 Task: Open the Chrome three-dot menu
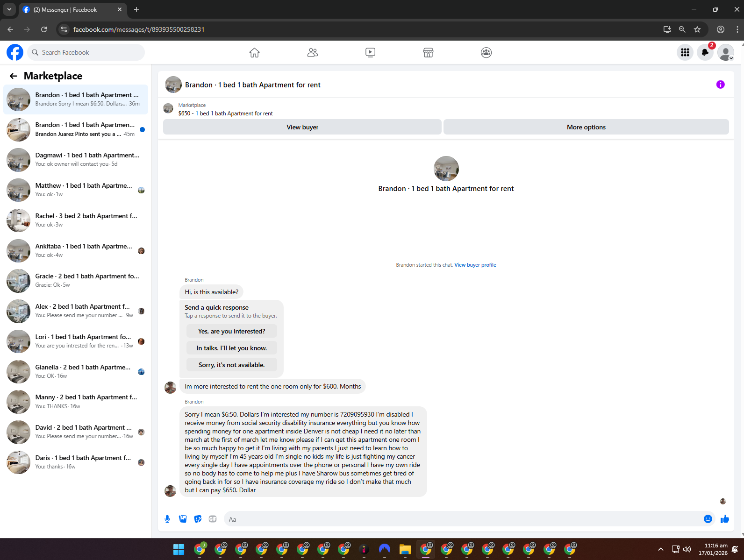click(737, 29)
